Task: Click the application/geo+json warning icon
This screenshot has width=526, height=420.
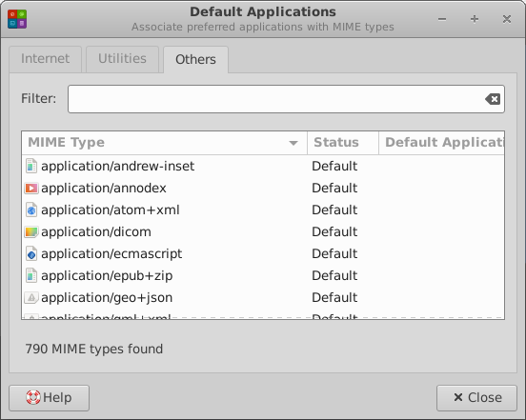Action: pyautogui.click(x=31, y=298)
